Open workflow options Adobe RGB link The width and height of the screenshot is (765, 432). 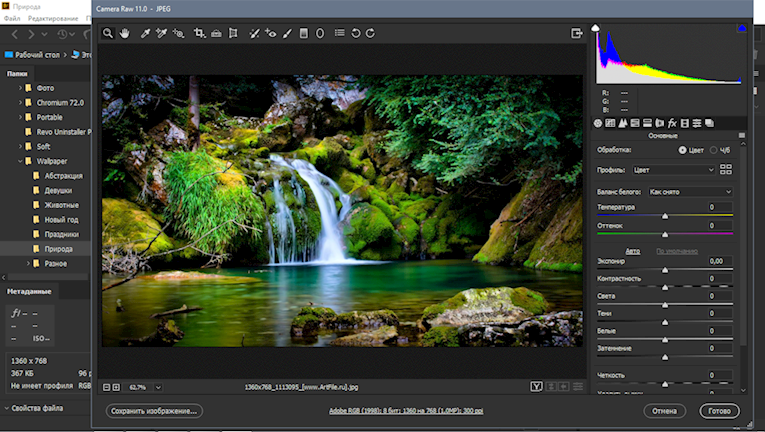(406, 411)
